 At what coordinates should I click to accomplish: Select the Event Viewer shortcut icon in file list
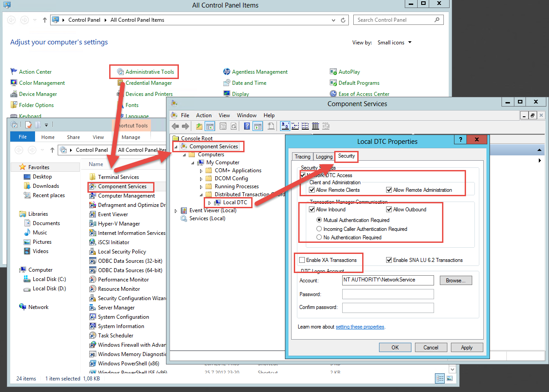[x=93, y=214]
